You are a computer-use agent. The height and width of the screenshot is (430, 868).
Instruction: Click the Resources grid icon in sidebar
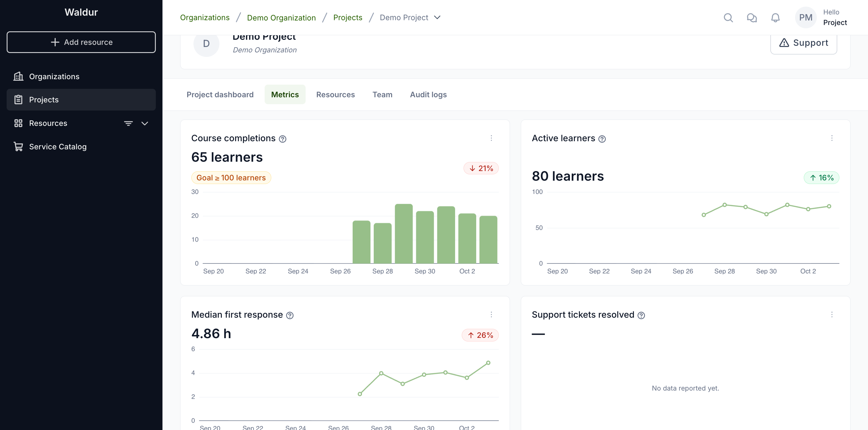(x=18, y=123)
